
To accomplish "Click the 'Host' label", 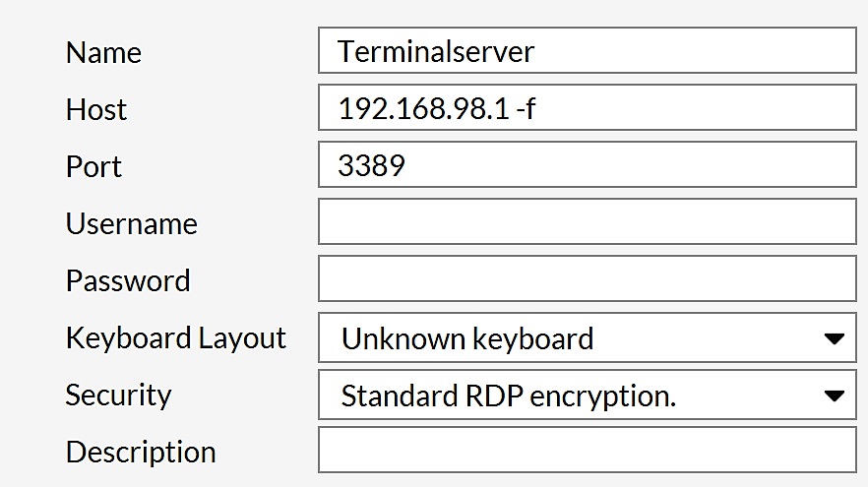I will tap(96, 109).
